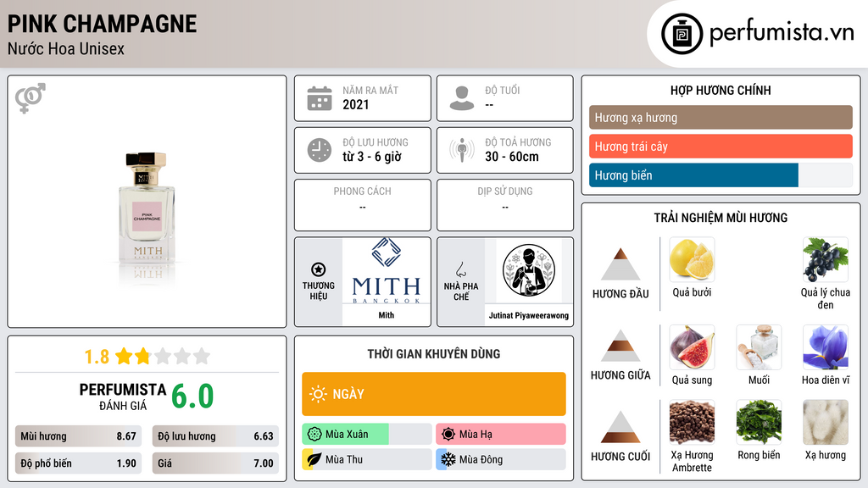The image size is (868, 488).
Task: Click the first yellow rating star
Action: coord(124,356)
